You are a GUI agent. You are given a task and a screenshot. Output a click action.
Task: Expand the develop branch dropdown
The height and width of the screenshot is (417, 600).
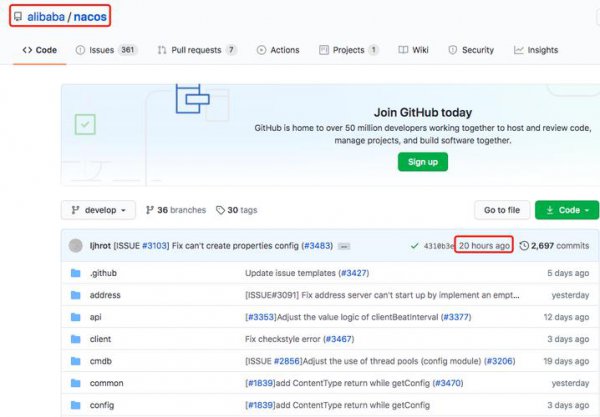(x=98, y=210)
